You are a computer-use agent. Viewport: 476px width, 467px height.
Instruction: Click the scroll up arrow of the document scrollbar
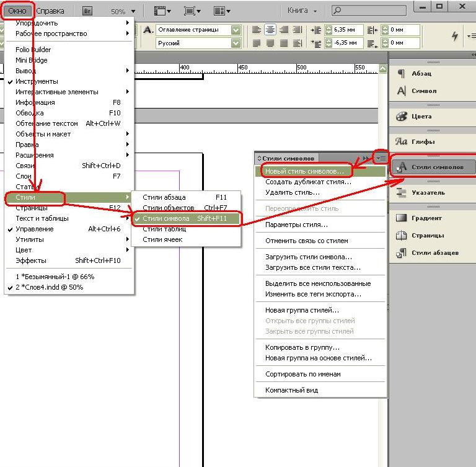(383, 69)
